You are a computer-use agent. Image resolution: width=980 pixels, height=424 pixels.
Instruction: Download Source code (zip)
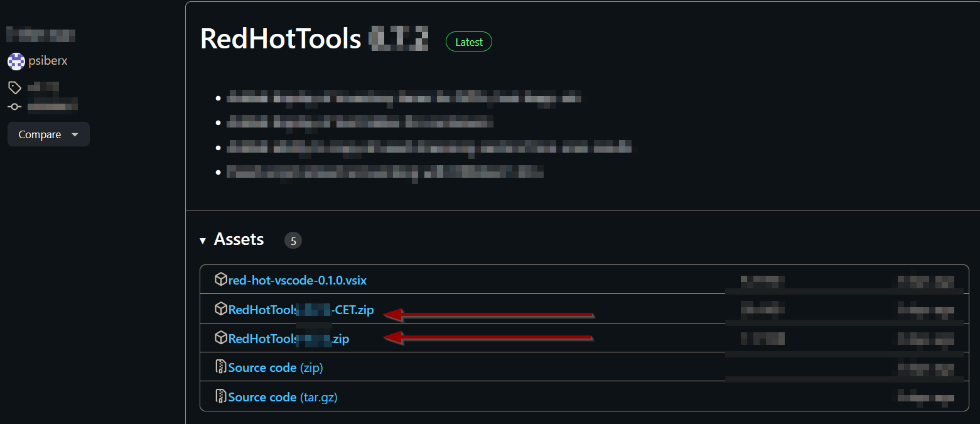[275, 367]
